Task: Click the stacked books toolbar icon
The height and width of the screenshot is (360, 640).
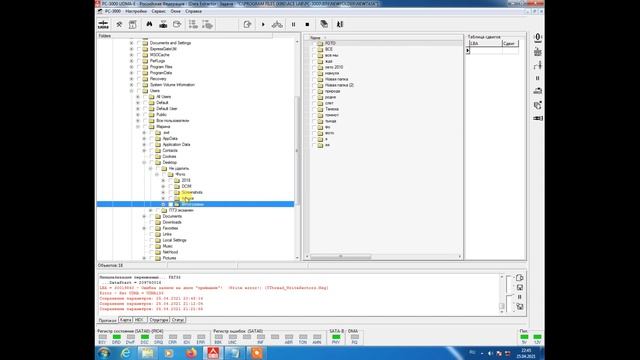Action: click(x=324, y=24)
